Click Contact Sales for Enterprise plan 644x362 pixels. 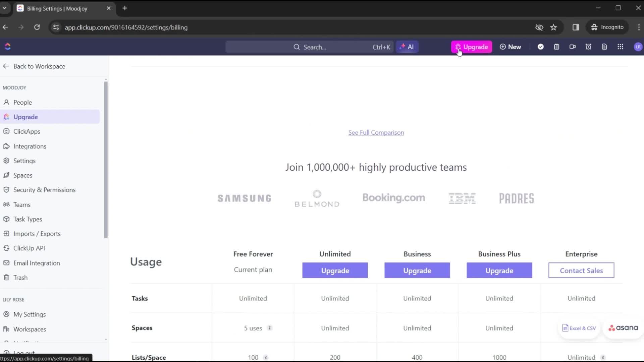[x=581, y=270]
